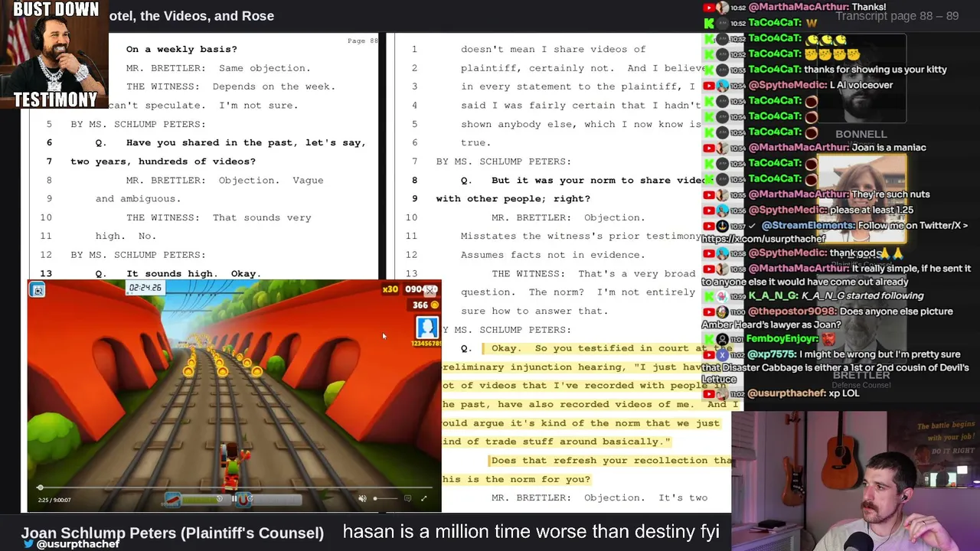Click the Kick badge beside FemboyEnjoyr's message

pyautogui.click(x=708, y=339)
